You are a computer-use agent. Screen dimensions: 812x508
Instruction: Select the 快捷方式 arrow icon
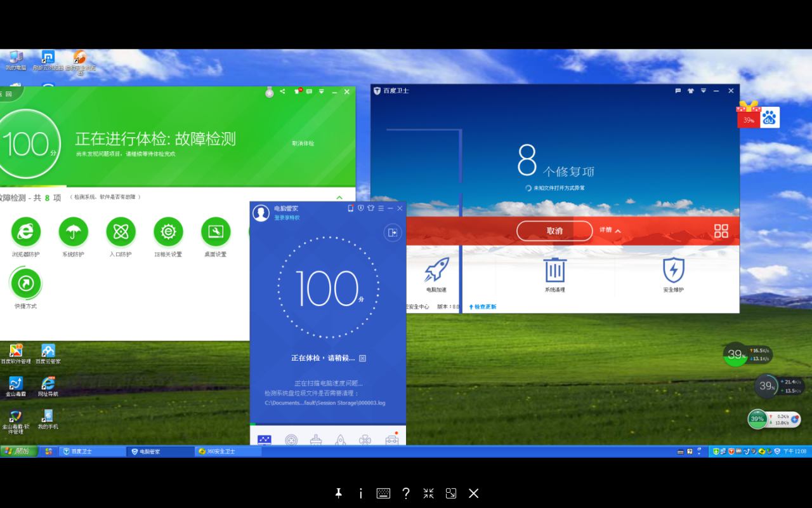pos(26,283)
